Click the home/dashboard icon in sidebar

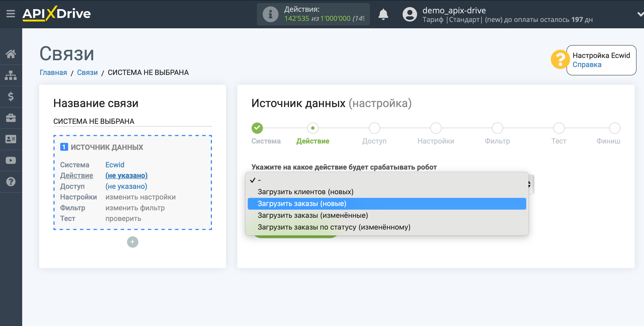click(11, 54)
